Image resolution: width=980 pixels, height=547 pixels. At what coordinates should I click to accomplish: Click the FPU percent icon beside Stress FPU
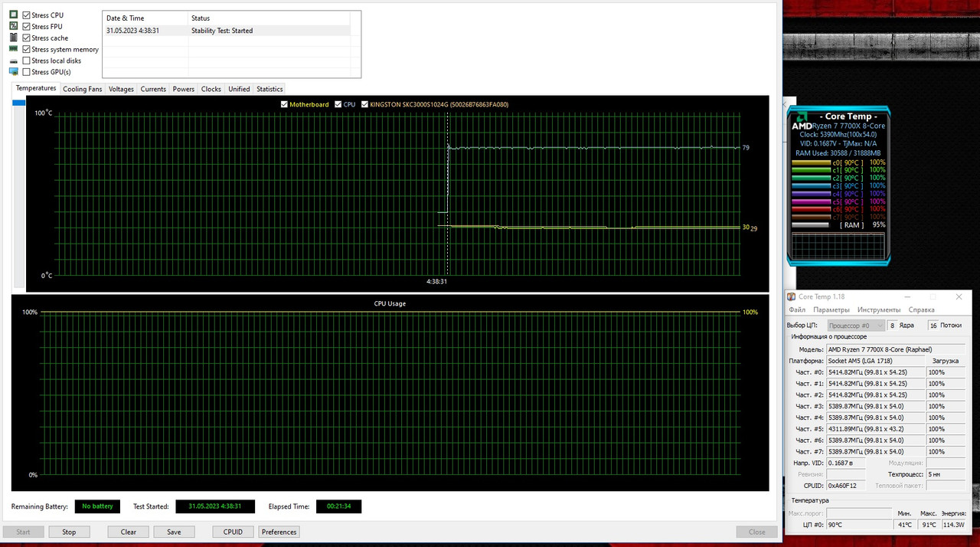point(13,26)
